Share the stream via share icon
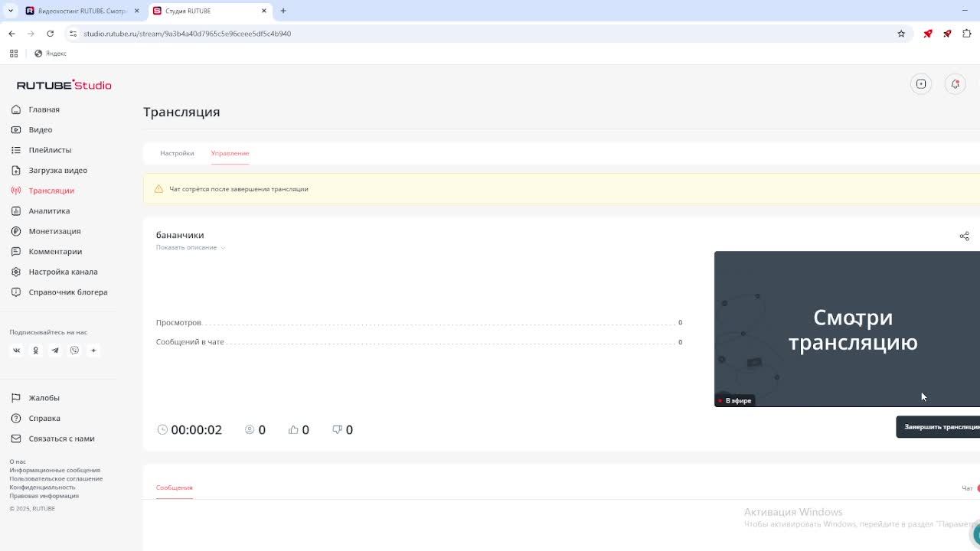This screenshot has width=980, height=551. pyautogui.click(x=965, y=236)
